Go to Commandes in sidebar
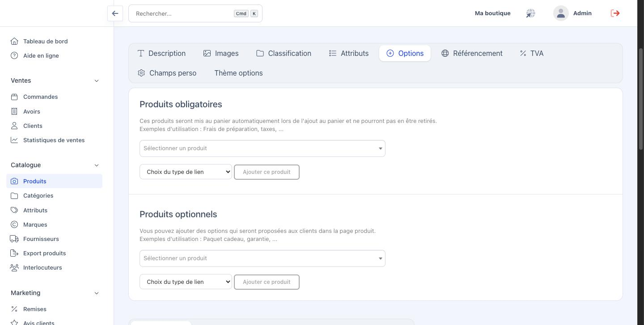 (x=40, y=97)
